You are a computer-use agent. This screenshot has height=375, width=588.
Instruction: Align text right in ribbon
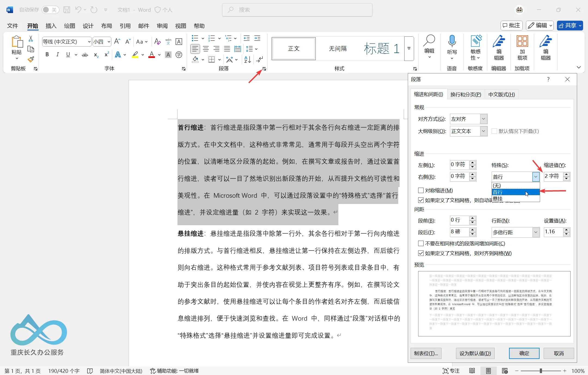(216, 49)
